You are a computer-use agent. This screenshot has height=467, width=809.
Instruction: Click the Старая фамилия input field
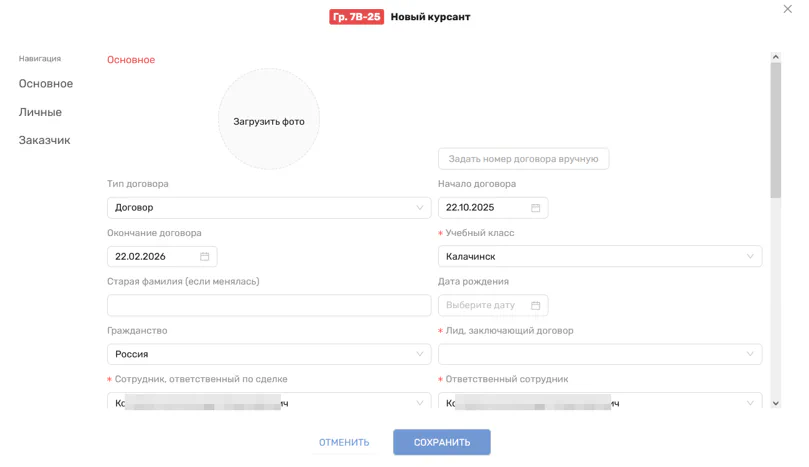269,305
